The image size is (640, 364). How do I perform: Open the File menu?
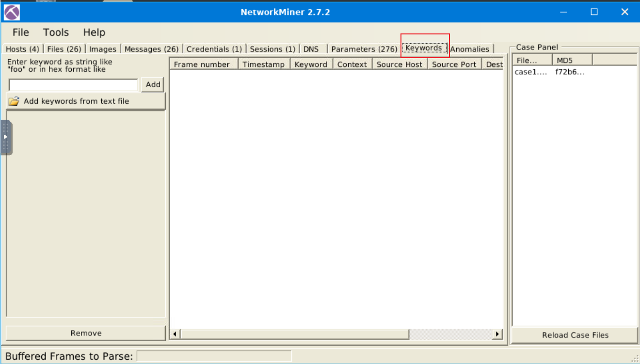[x=21, y=32]
